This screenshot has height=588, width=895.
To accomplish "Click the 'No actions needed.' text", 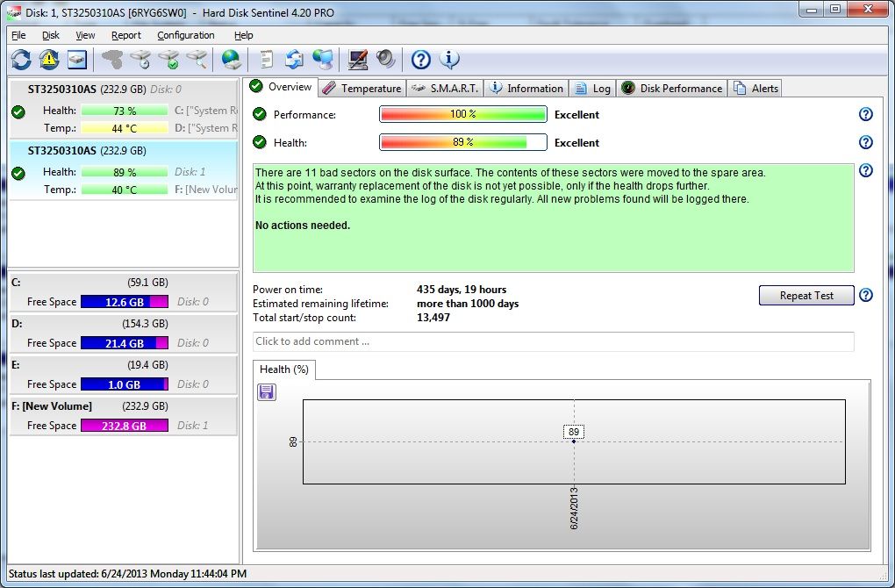I will [x=303, y=226].
